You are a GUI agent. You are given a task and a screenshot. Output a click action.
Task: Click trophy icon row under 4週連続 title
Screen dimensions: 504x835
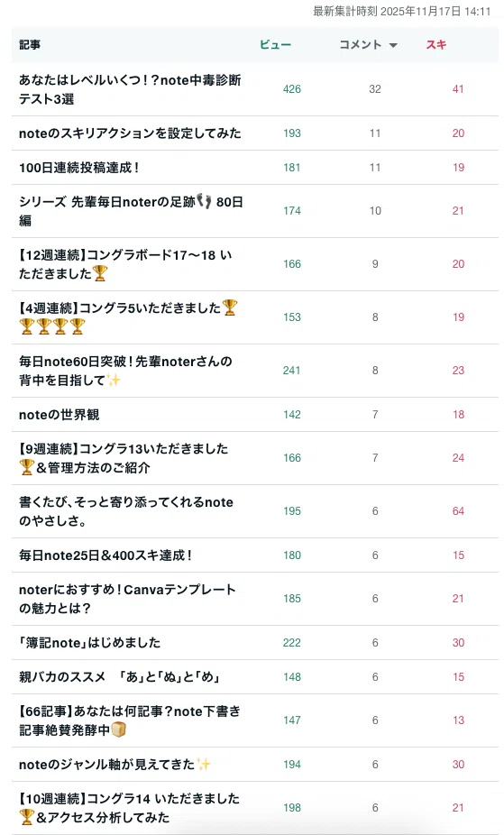[52, 326]
